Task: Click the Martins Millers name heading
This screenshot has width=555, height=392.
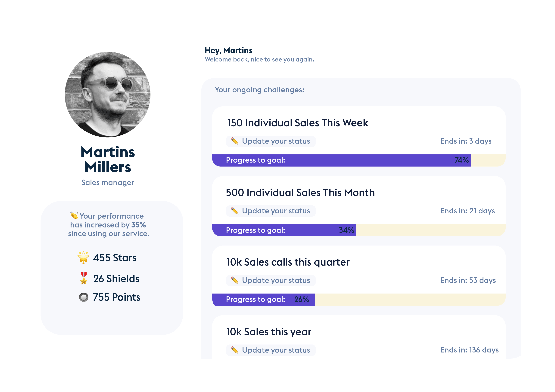Action: pos(108,160)
